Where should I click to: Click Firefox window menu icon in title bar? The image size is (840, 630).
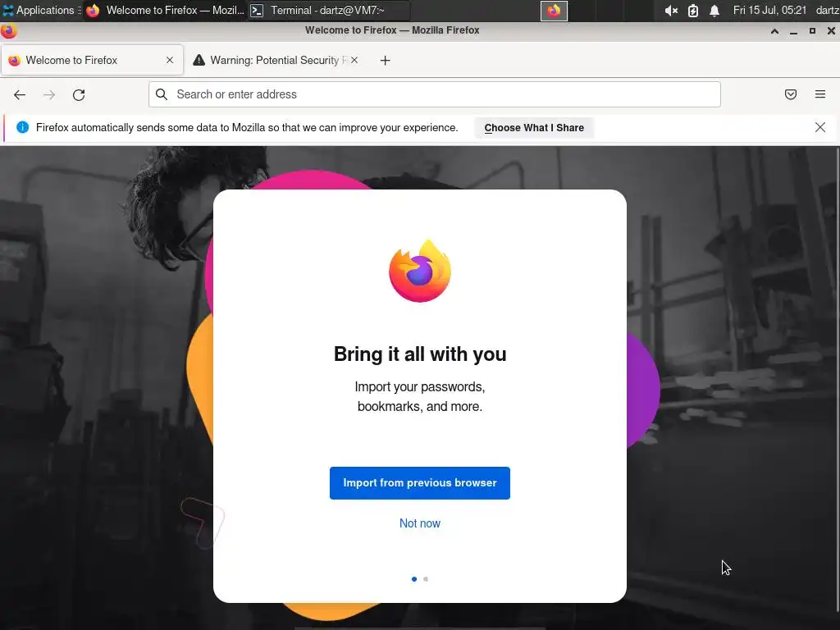pyautogui.click(x=8, y=31)
